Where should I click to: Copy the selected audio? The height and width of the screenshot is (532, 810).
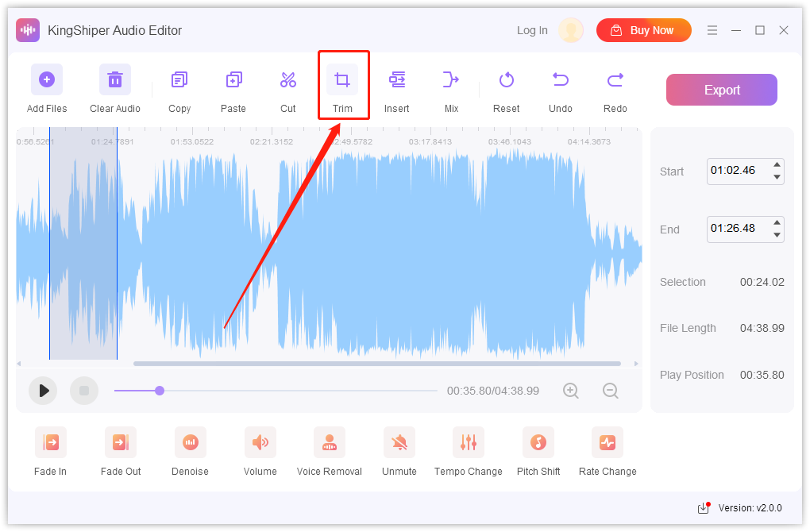point(179,80)
